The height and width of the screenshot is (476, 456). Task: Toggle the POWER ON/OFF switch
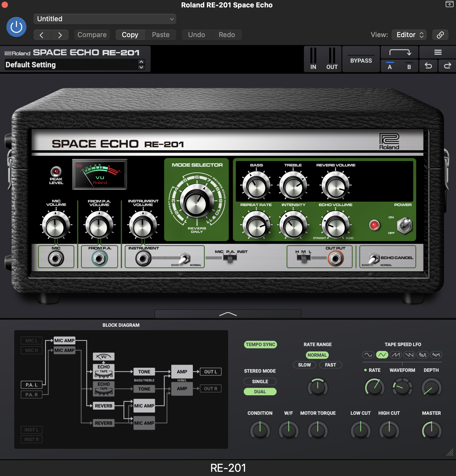404,226
